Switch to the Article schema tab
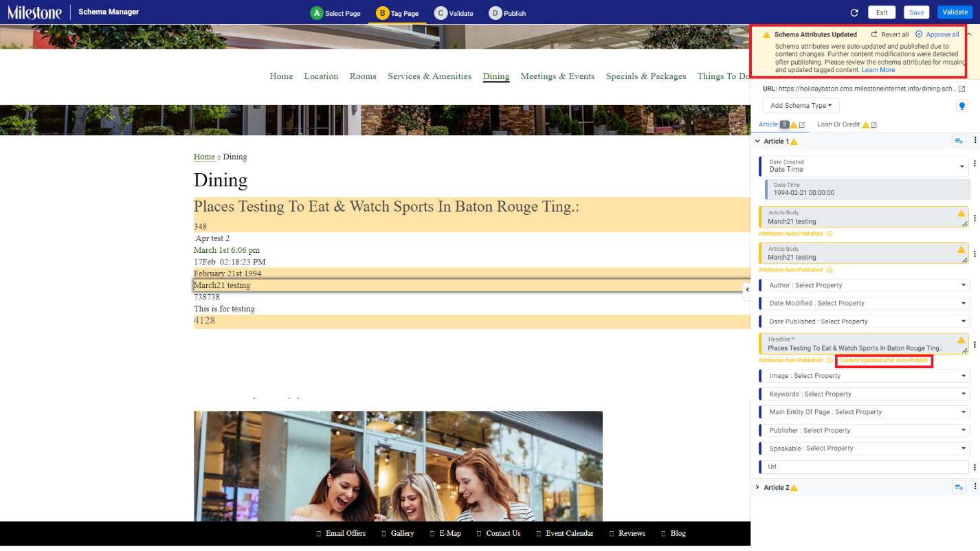This screenshot has width=980, height=551. pyautogui.click(x=768, y=124)
